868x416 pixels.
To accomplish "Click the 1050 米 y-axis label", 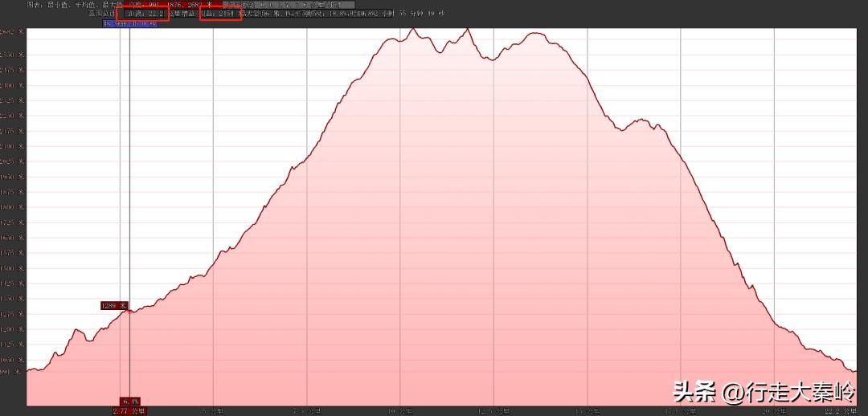I will [x=13, y=360].
